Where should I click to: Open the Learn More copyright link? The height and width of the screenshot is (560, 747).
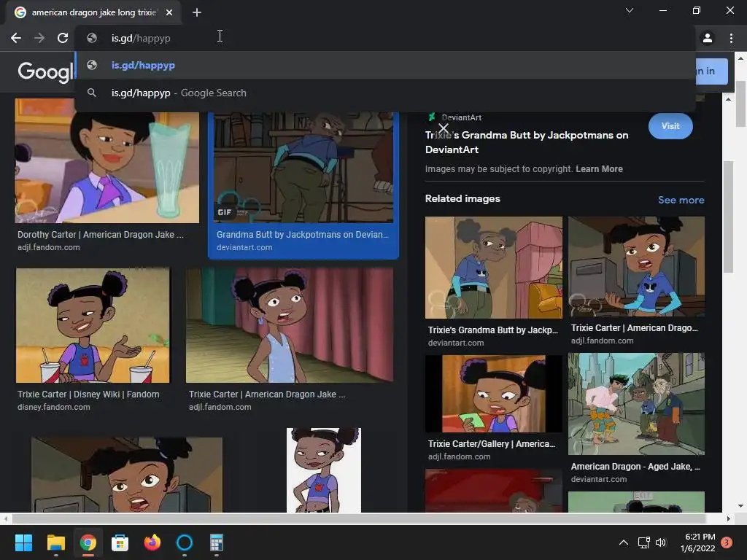point(599,169)
